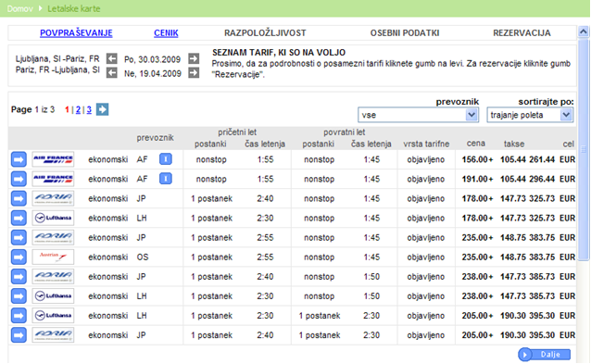Screen dimensions: 591x364
Task: Click Po, 30.03.2009 date text
Action: tap(152, 59)
